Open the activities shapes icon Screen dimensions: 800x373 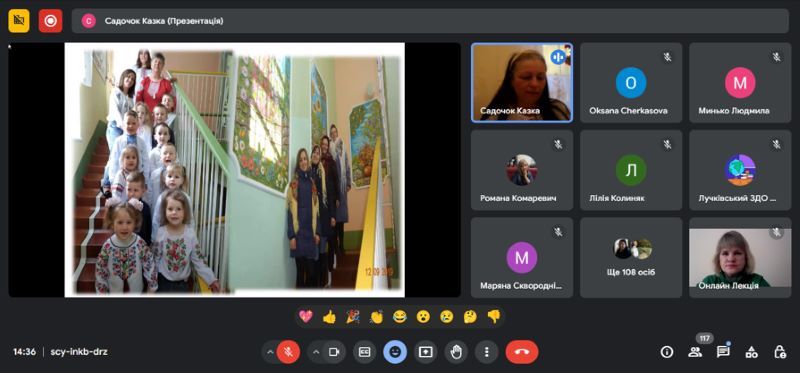[751, 352]
